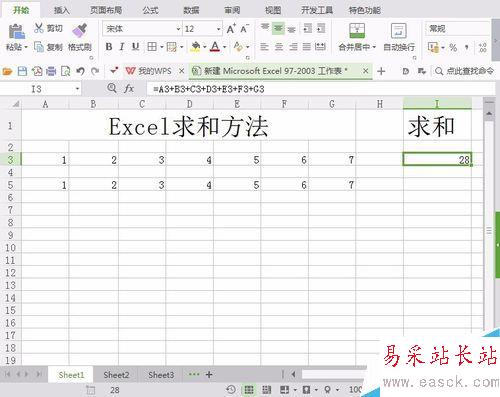Screen dimensions: 500x397
Task: Click the open folder icon in quick toolbar
Action: tap(7, 71)
